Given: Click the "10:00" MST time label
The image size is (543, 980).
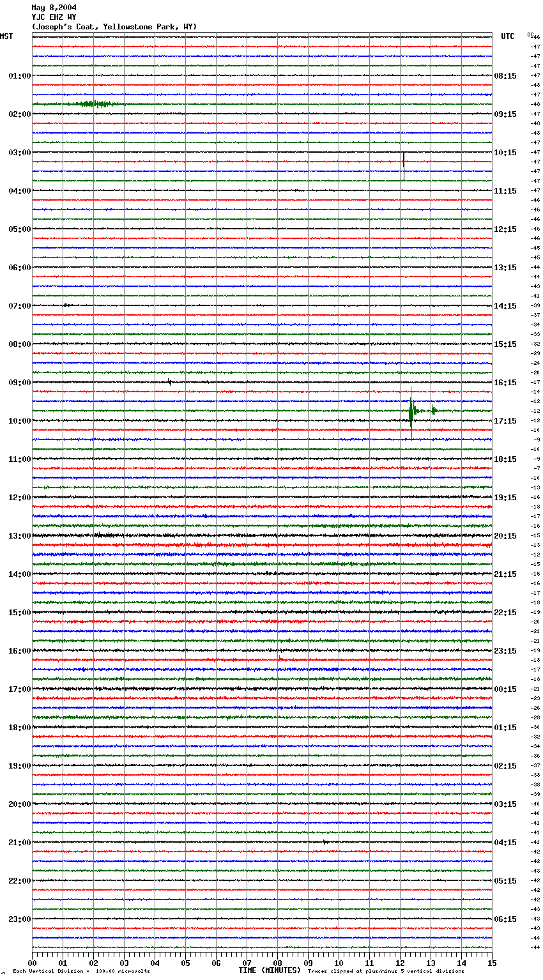Looking at the screenshot, I should [20, 421].
